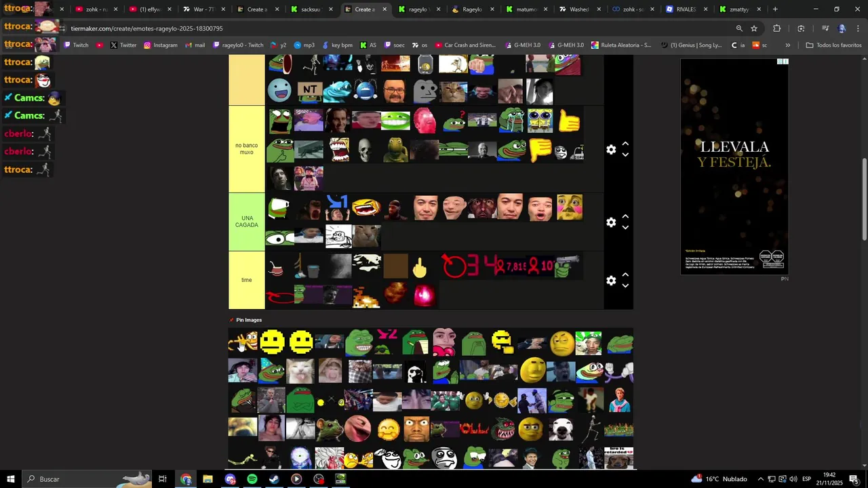Click the 'UNA CAGADA' tier label
This screenshot has width=868, height=488.
pyautogui.click(x=246, y=222)
